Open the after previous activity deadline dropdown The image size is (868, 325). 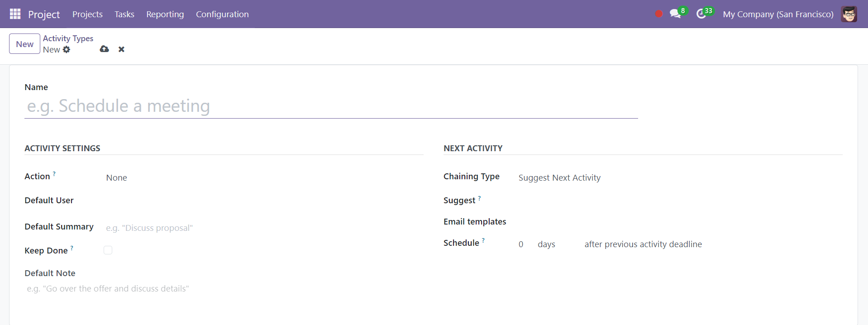[x=643, y=244]
